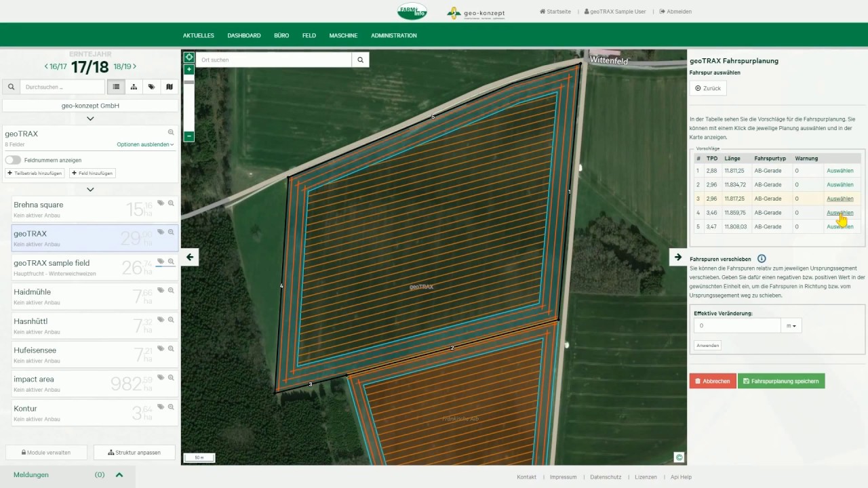Click tag icon on Hasnhüttl row

(161, 319)
